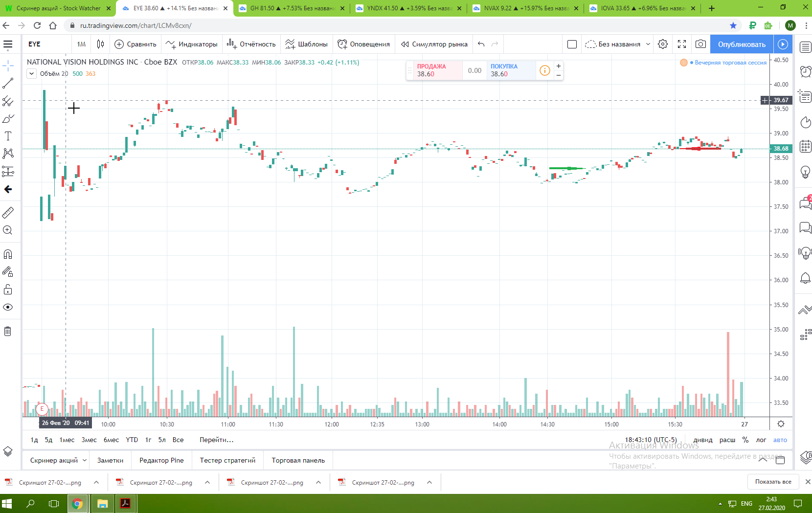Select the crosshair cursor tool
Viewport: 812px width, 513px height.
tap(8, 66)
